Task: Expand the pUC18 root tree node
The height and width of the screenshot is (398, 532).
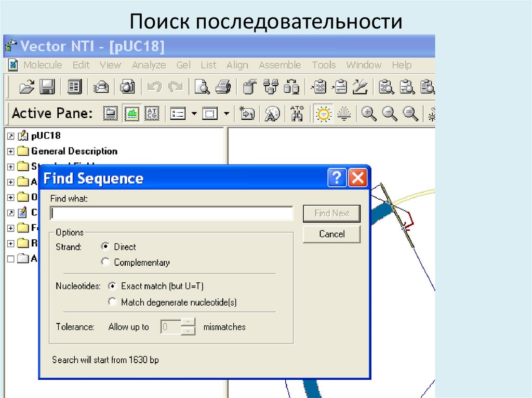Action: coord(11,135)
